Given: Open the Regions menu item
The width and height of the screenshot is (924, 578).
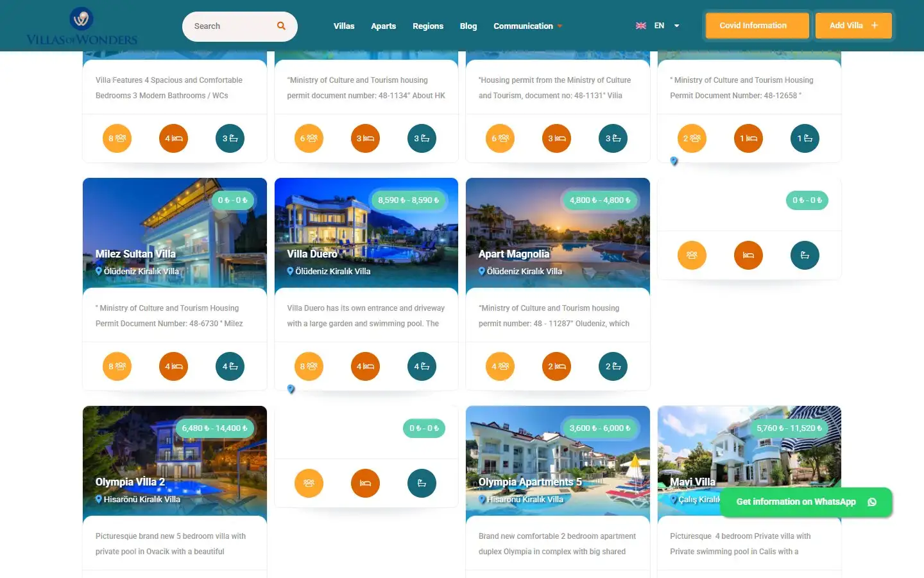Looking at the screenshot, I should [x=428, y=26].
